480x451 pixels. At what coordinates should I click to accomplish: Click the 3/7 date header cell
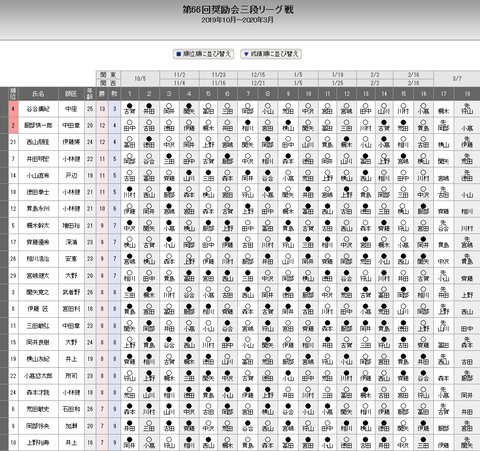(x=457, y=79)
